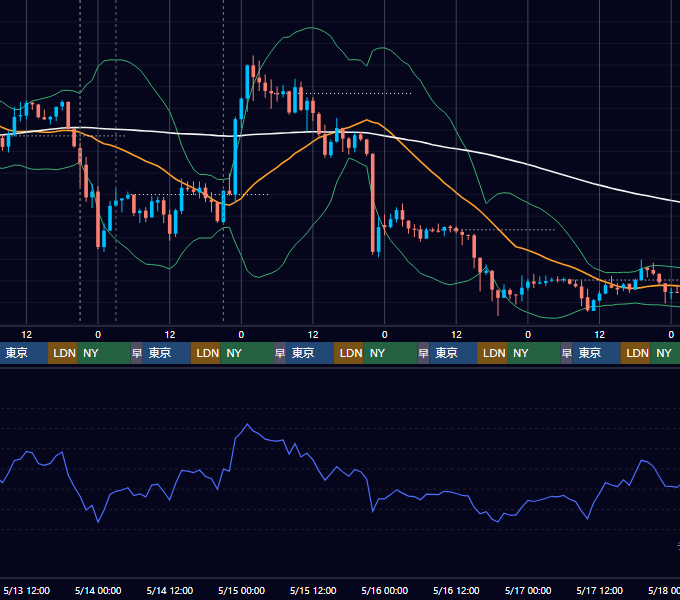Click the 5/14 00:00 date label
The height and width of the screenshot is (600, 680).
[x=98, y=590]
